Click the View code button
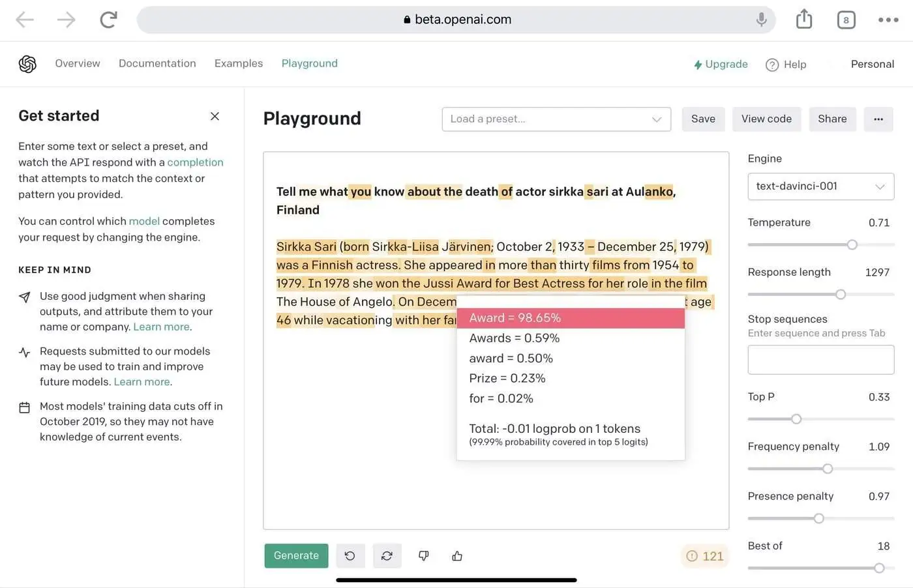 click(x=766, y=119)
